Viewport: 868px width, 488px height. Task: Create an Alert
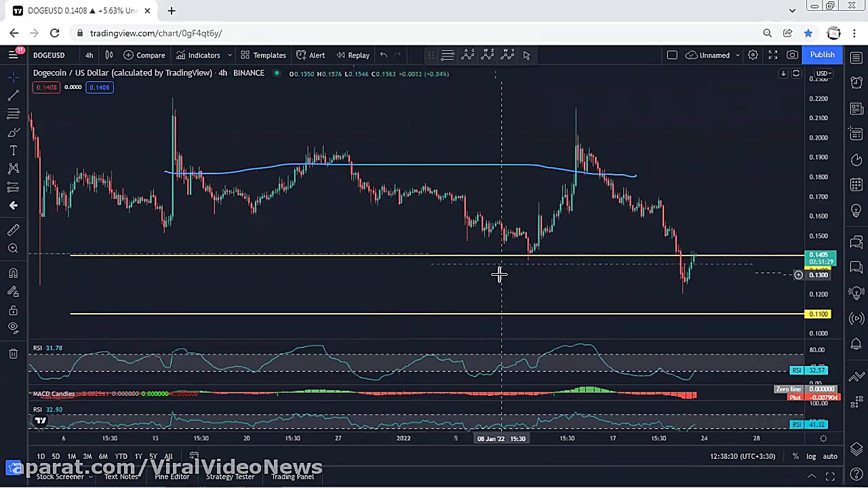tap(311, 55)
